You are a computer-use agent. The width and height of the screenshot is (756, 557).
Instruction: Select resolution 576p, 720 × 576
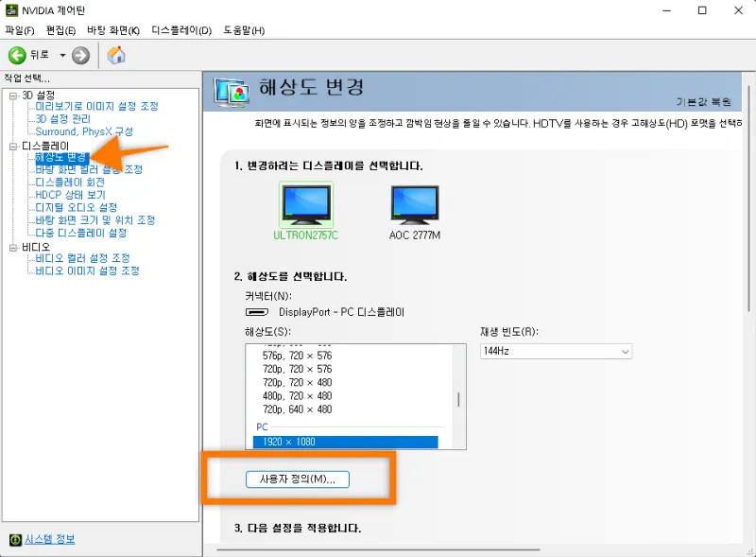[x=297, y=356]
